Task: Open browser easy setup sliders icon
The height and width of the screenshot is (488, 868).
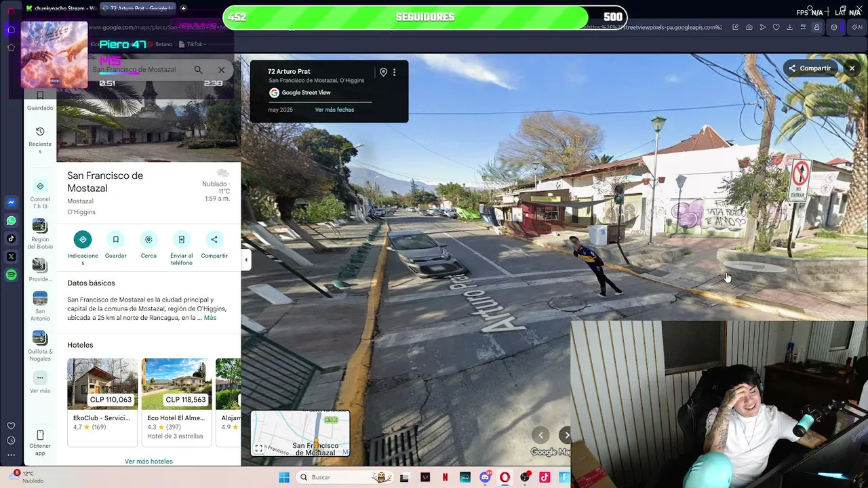Action: (x=803, y=27)
